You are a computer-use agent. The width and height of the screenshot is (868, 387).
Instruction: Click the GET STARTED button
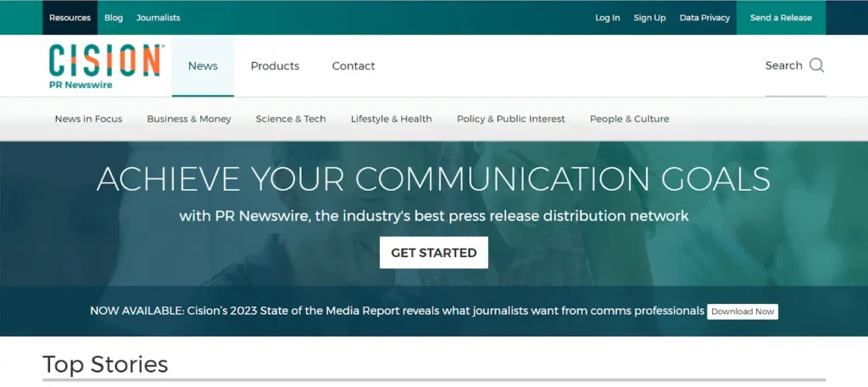434,253
